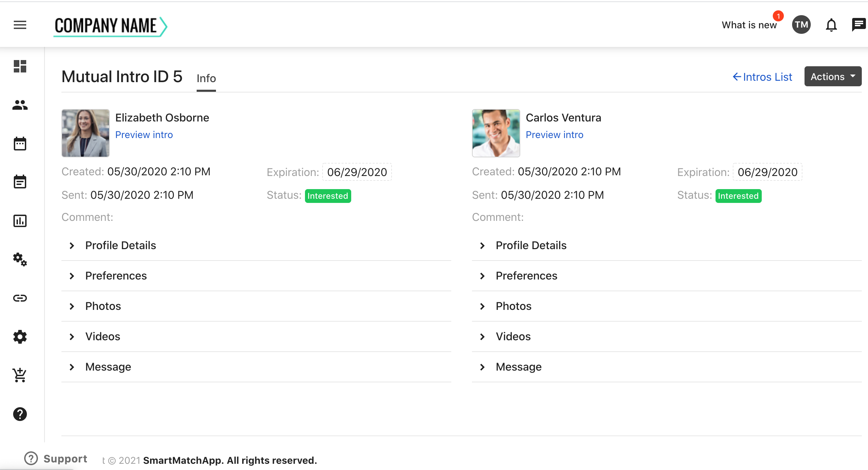Open the people/clients sidebar icon

[x=20, y=105]
